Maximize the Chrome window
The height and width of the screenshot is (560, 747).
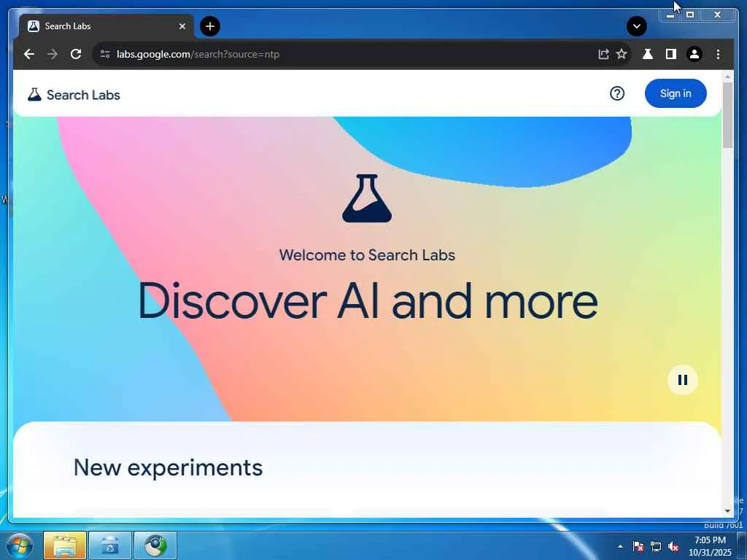pyautogui.click(x=690, y=15)
